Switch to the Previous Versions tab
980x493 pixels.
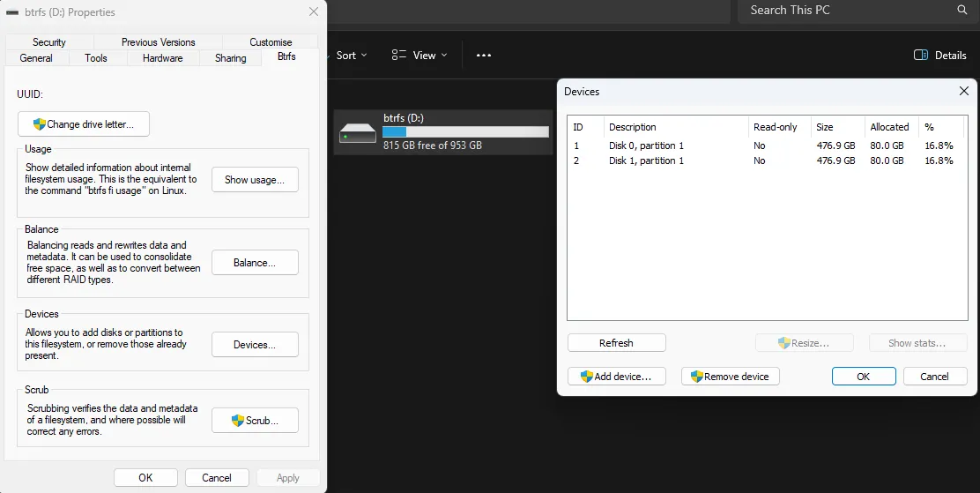point(158,42)
